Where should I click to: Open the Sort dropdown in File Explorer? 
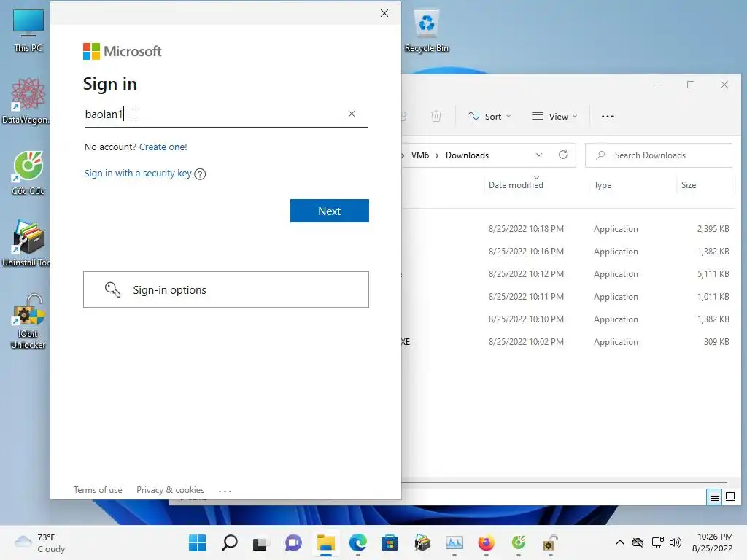pyautogui.click(x=489, y=116)
